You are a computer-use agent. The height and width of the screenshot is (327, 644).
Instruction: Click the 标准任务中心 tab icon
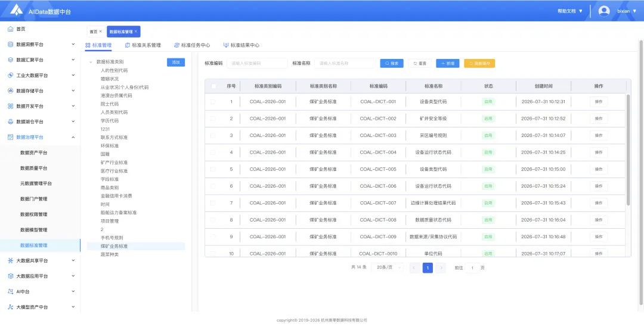(177, 45)
